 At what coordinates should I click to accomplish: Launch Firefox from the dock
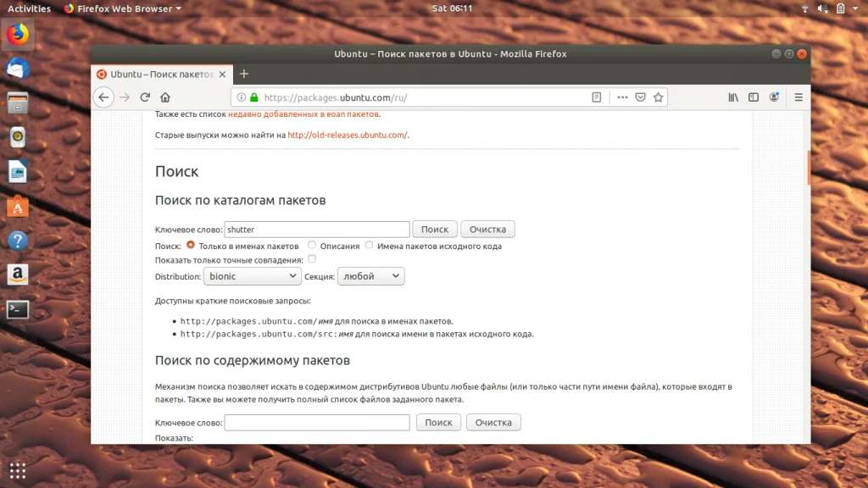pyautogui.click(x=18, y=34)
